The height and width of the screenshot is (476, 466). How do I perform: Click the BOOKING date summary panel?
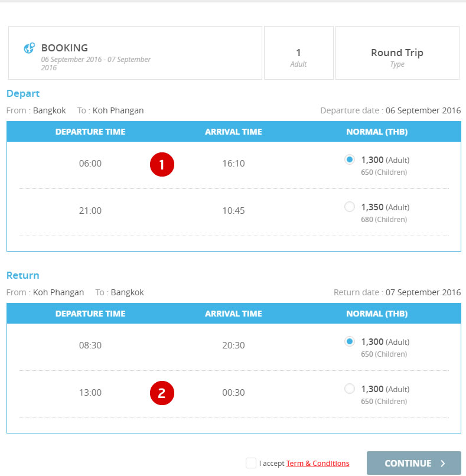(x=135, y=53)
